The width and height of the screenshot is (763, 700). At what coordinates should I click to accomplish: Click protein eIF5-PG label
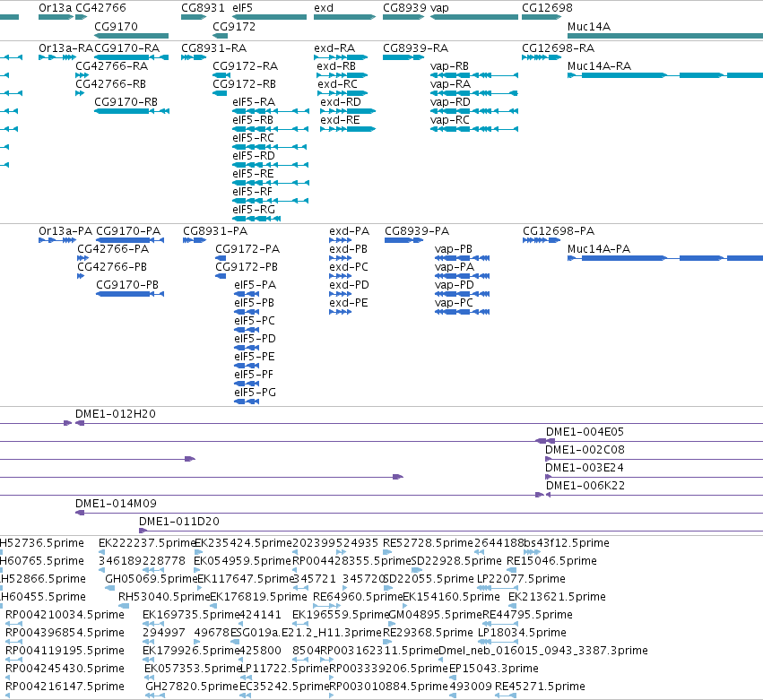coord(255,392)
